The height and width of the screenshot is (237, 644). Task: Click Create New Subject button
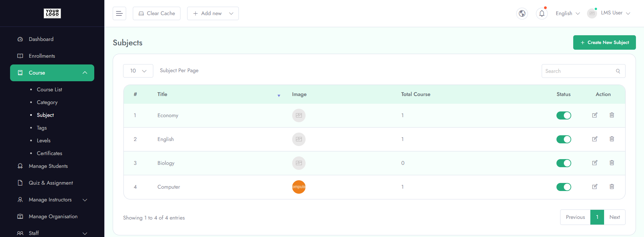tap(604, 43)
